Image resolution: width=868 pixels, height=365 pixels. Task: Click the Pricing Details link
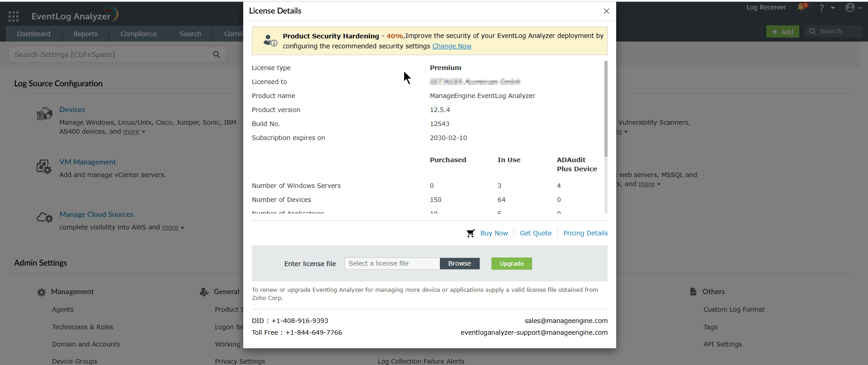pos(585,233)
